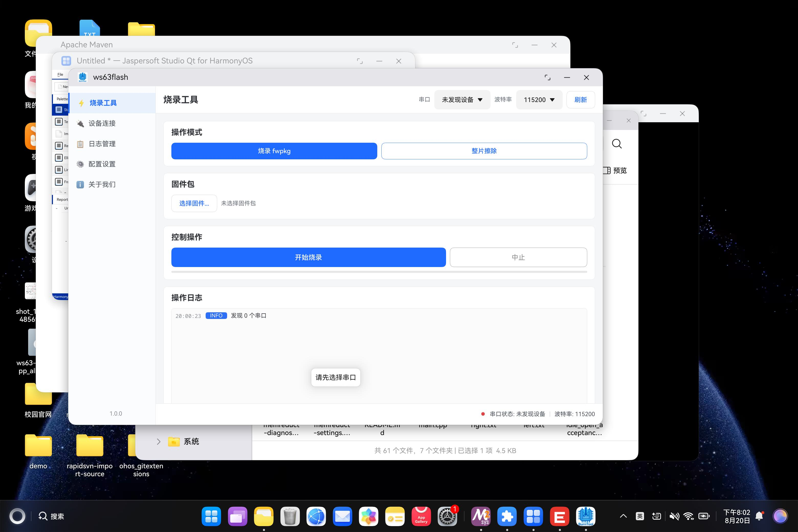Click the clipboard icon beside 日志管理
This screenshot has height=532, width=798.
coord(80,144)
